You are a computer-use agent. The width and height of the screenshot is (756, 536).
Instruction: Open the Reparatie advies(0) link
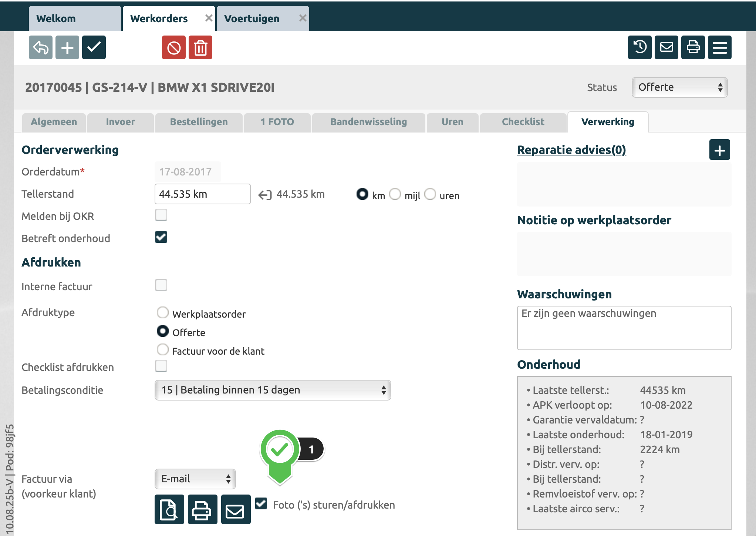point(571,150)
